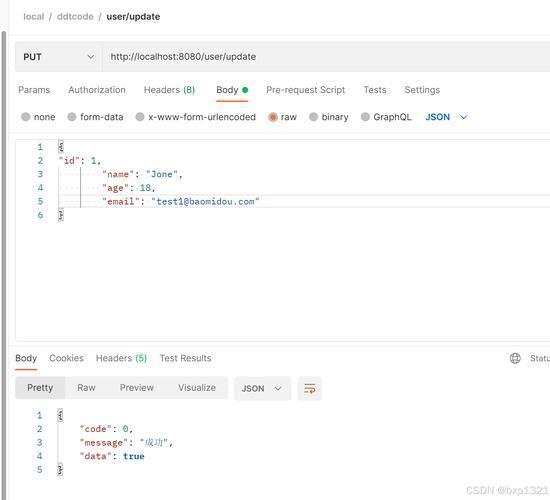Switch to the Pre-request Script tab

click(x=306, y=90)
